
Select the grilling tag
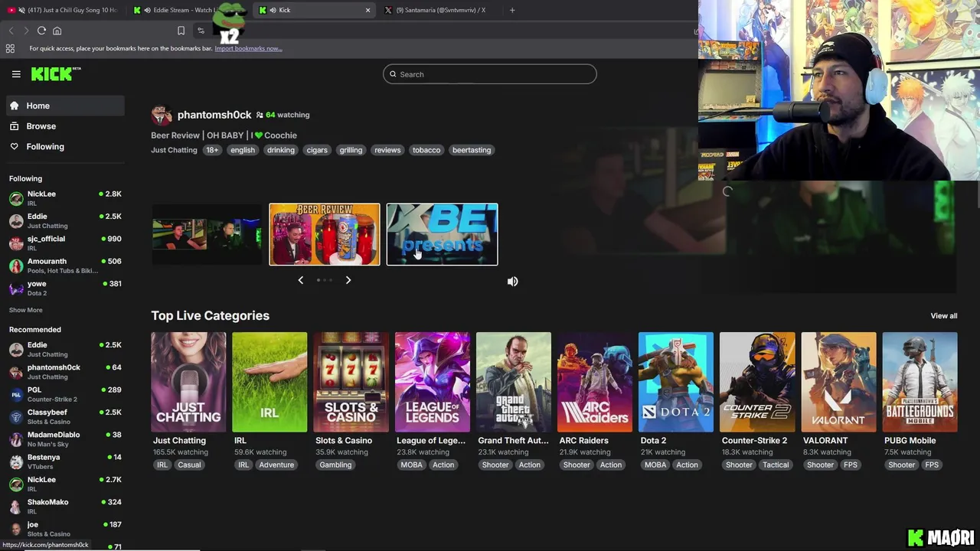351,150
